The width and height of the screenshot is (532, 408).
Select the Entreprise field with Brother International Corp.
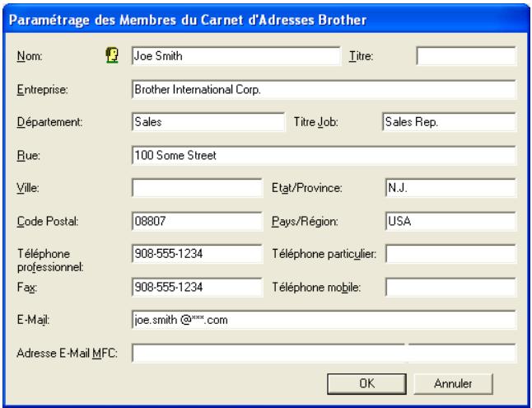point(324,89)
